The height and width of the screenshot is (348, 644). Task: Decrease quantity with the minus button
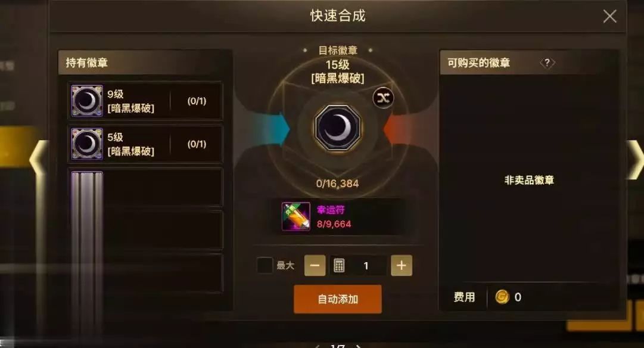click(315, 265)
